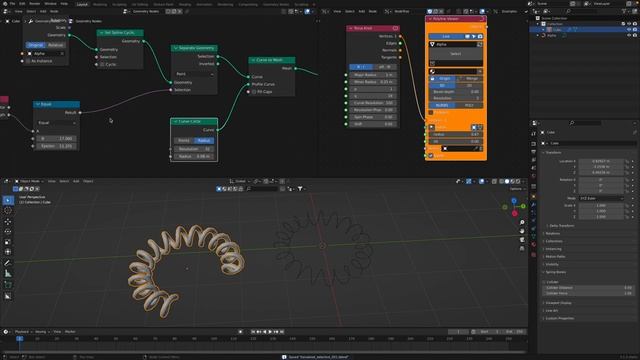Select the 3D Cursor tool
Viewport: 640px width, 360px height.
(x=8, y=211)
